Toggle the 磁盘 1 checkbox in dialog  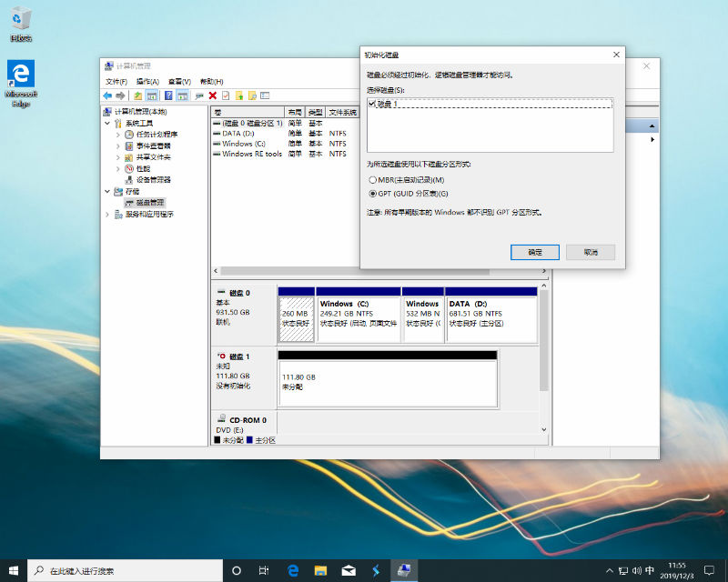(x=372, y=104)
